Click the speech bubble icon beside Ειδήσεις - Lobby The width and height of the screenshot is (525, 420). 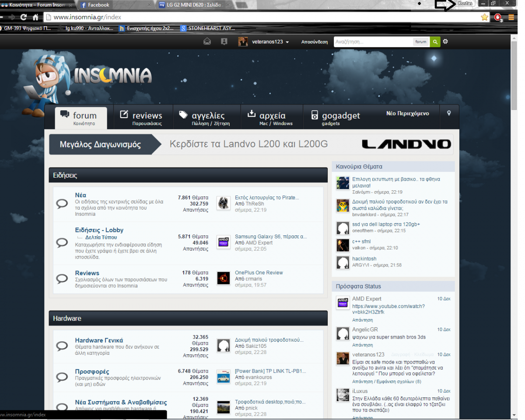click(62, 242)
